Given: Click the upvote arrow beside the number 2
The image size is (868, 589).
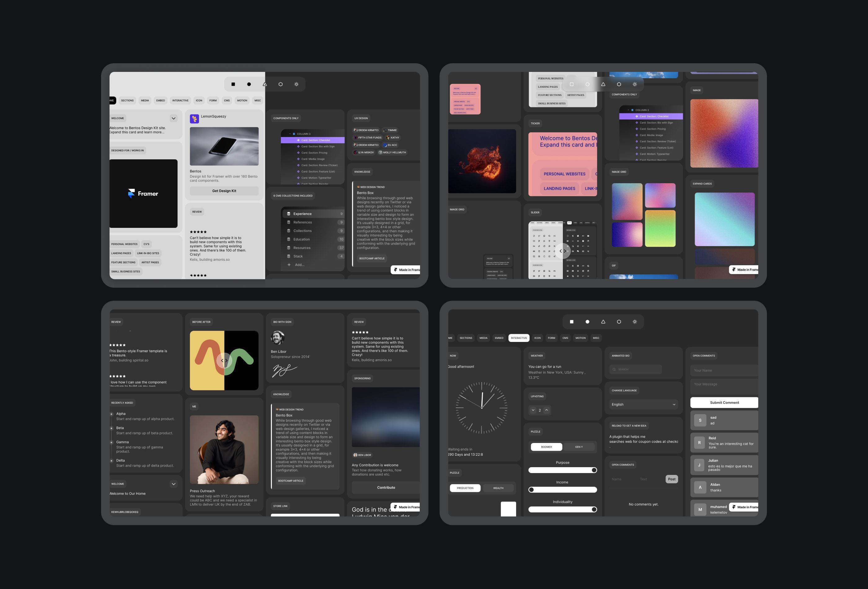Looking at the screenshot, I should 547,410.
